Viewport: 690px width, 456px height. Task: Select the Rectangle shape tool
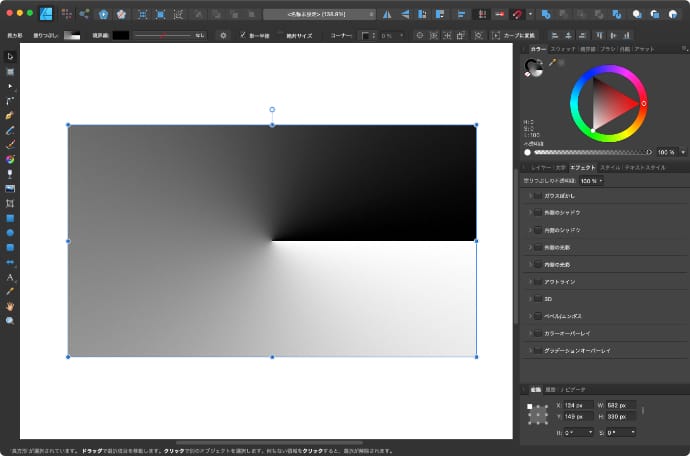[10, 217]
